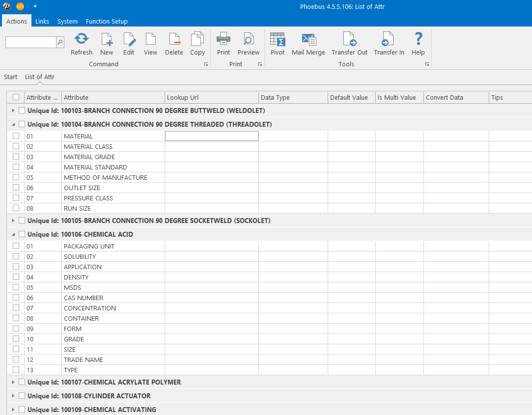Sort by the Default Value column header
The width and height of the screenshot is (532, 415).
pyautogui.click(x=352, y=97)
